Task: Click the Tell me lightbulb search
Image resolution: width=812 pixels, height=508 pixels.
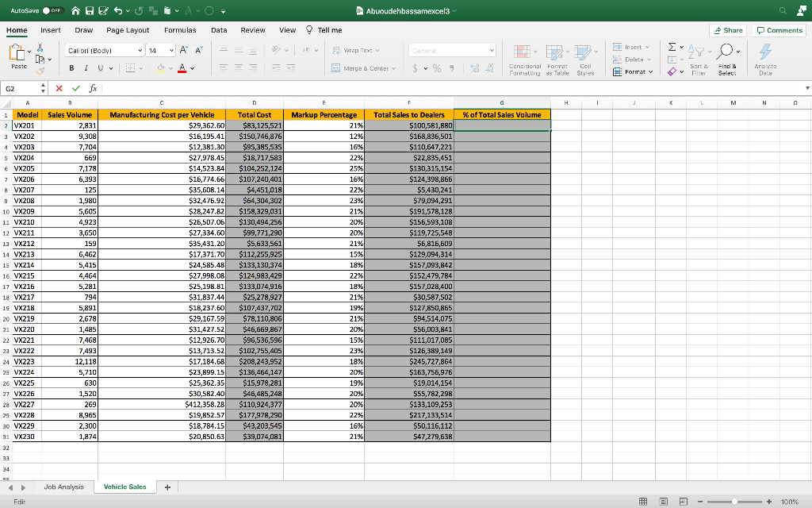Action: click(324, 30)
